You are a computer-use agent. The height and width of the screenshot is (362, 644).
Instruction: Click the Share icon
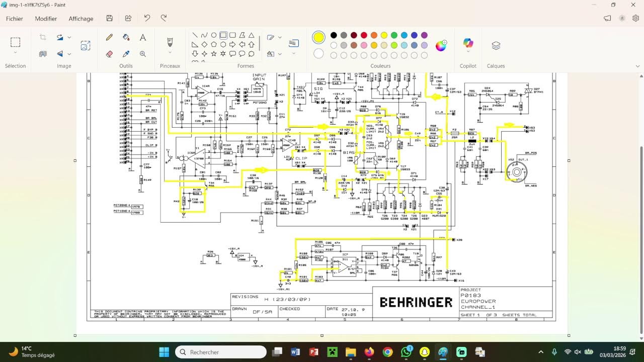[x=128, y=18]
